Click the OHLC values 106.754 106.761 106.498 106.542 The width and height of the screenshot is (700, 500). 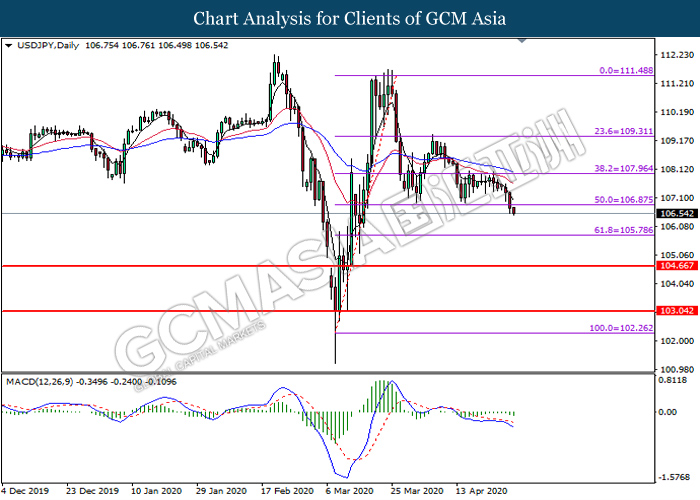pyautogui.click(x=157, y=46)
